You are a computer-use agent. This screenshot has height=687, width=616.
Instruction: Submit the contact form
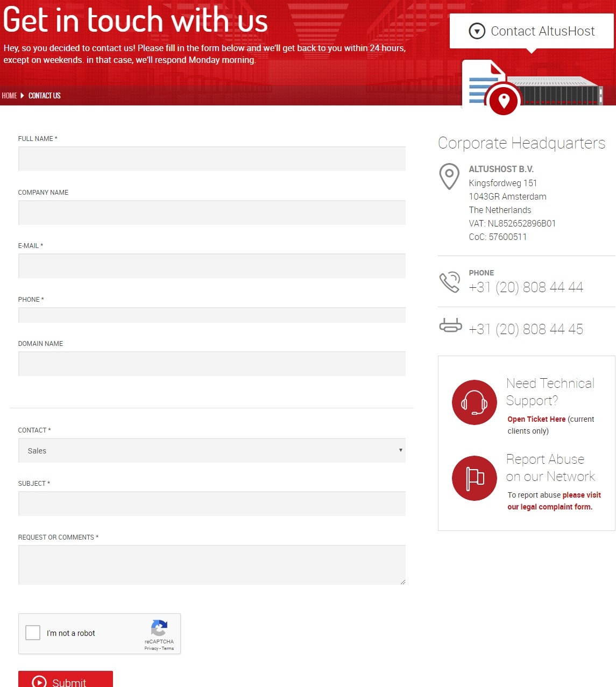point(66,679)
